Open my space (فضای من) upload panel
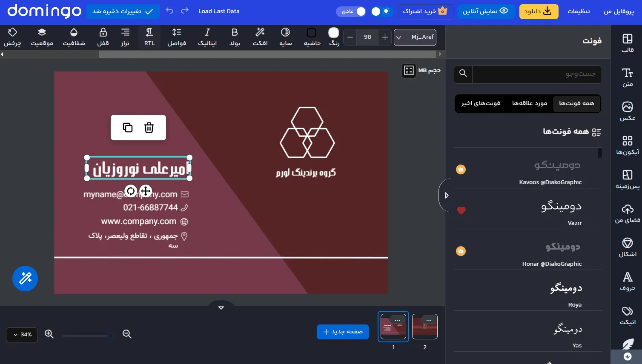 (628, 213)
